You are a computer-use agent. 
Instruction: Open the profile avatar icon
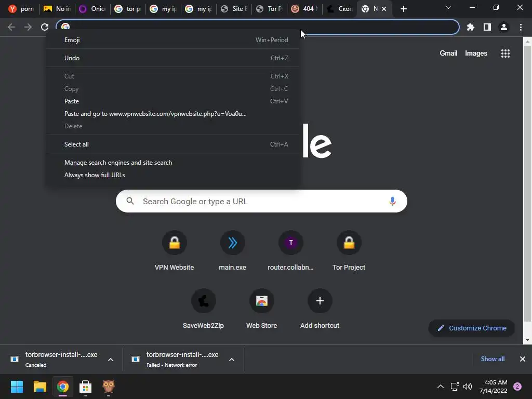[x=504, y=27]
